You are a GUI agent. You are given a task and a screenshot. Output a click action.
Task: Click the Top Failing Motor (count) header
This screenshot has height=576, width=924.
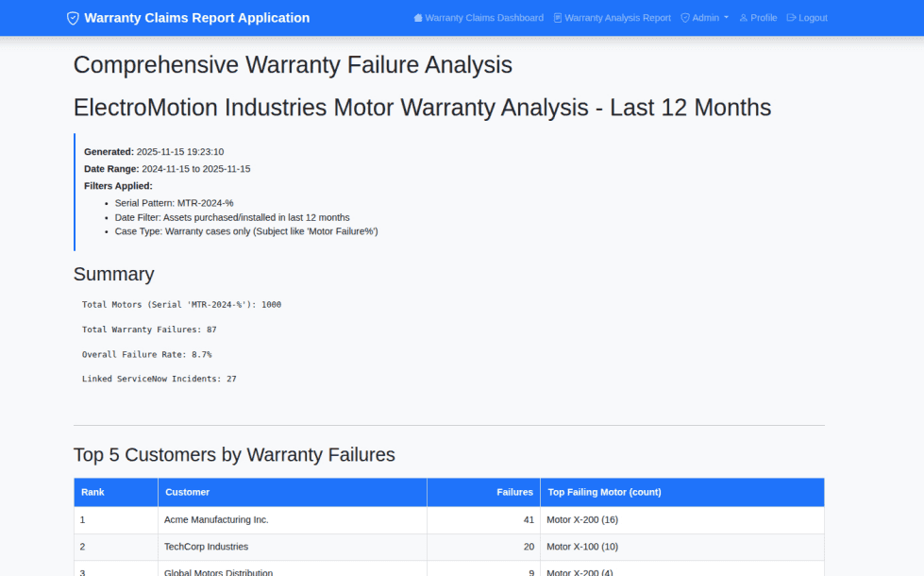604,492
